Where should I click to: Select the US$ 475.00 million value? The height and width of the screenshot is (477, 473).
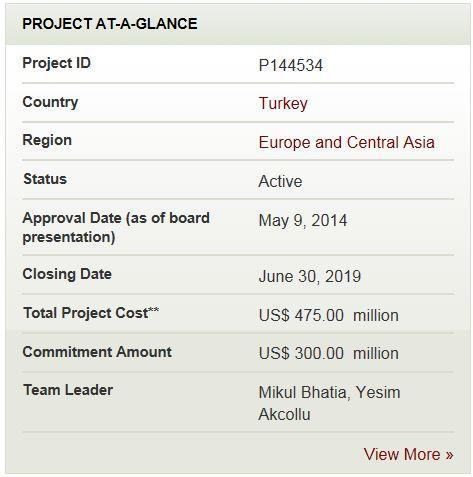click(x=328, y=315)
